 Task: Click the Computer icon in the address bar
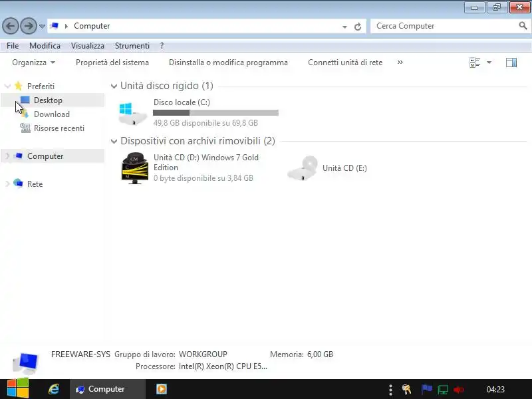(x=55, y=26)
